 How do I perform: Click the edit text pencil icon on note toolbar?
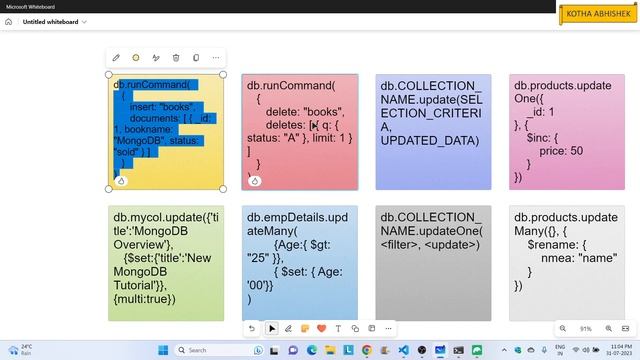point(116,58)
